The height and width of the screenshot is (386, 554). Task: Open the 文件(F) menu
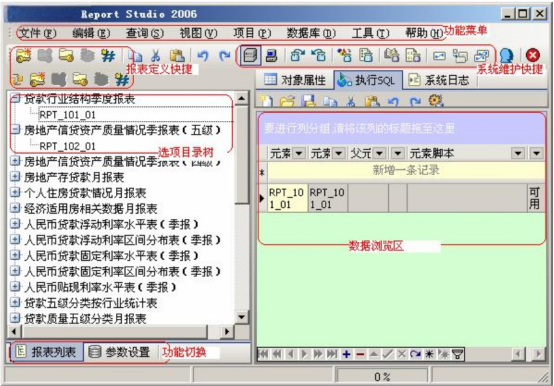37,33
